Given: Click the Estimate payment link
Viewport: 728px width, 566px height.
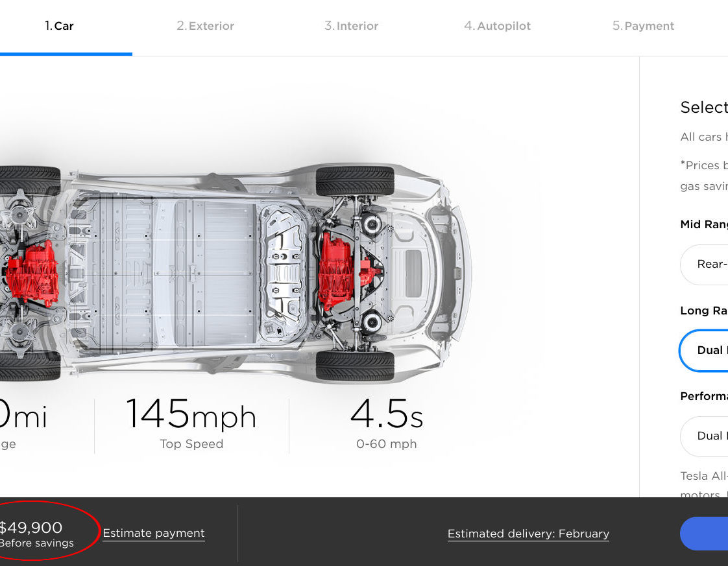Looking at the screenshot, I should [x=154, y=533].
